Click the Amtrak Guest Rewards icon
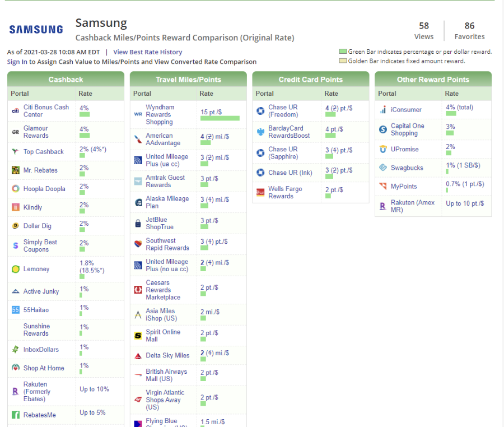Screen dimensions: 504x427 click(x=138, y=182)
